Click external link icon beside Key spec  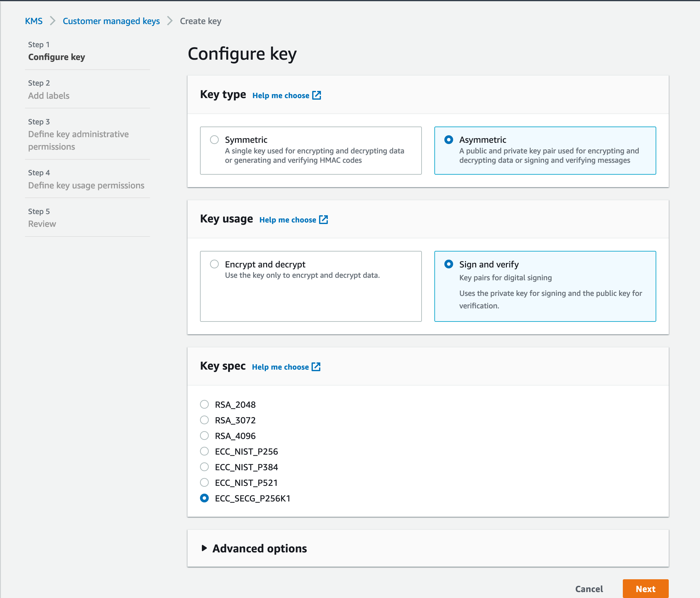pos(316,367)
